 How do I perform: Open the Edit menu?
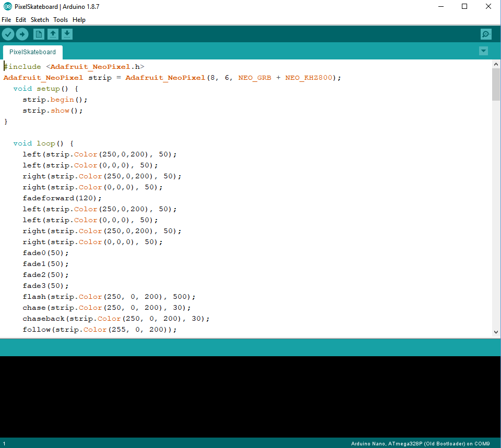(21, 20)
